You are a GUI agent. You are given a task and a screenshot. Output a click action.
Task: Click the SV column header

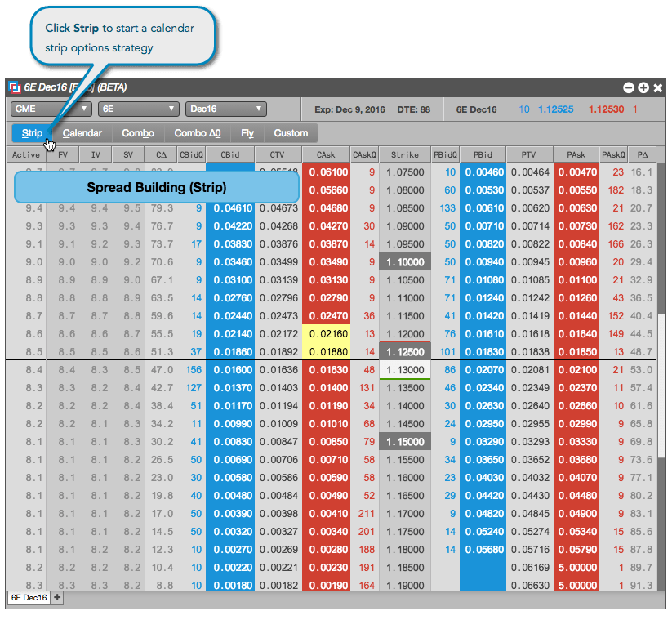coord(128,154)
